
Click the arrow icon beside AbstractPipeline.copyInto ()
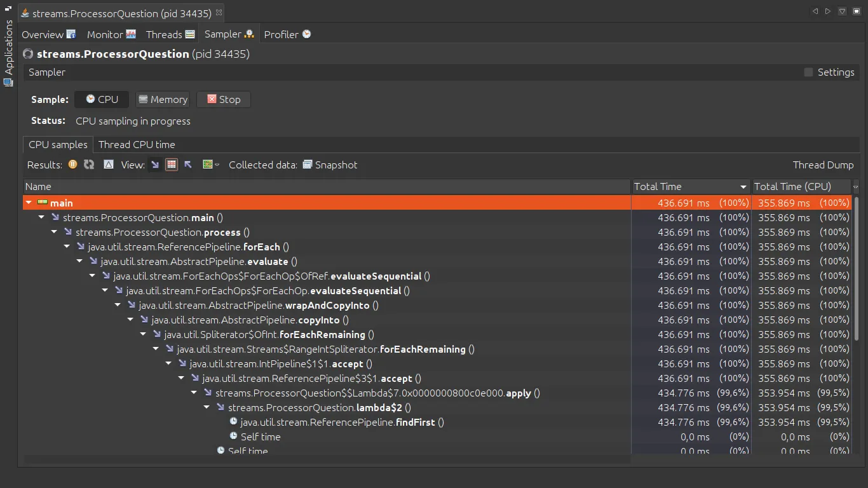point(144,320)
